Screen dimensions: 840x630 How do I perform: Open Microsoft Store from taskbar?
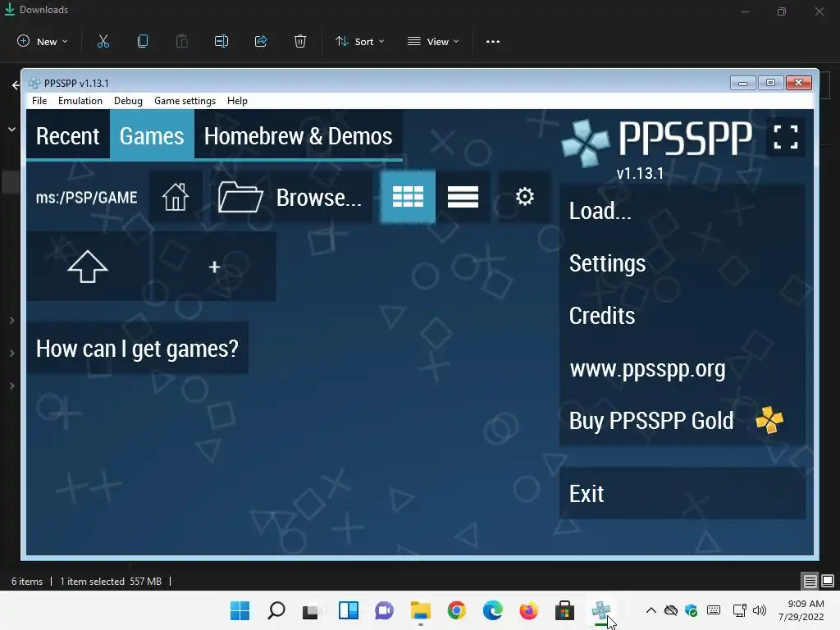click(x=564, y=610)
